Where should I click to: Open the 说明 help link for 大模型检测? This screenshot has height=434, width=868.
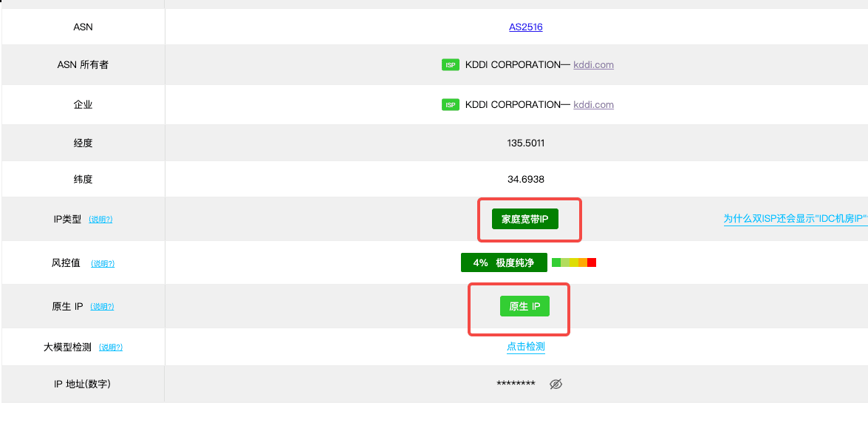point(111,347)
